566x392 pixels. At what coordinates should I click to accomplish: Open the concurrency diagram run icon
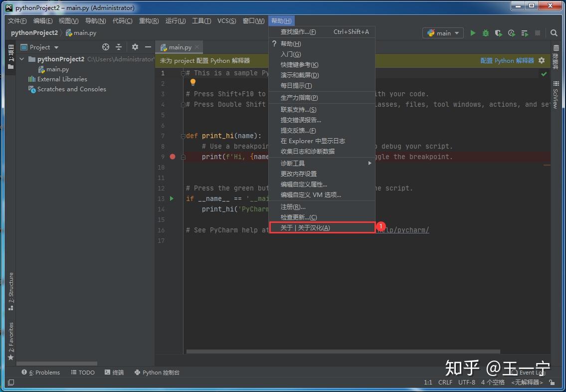point(525,33)
